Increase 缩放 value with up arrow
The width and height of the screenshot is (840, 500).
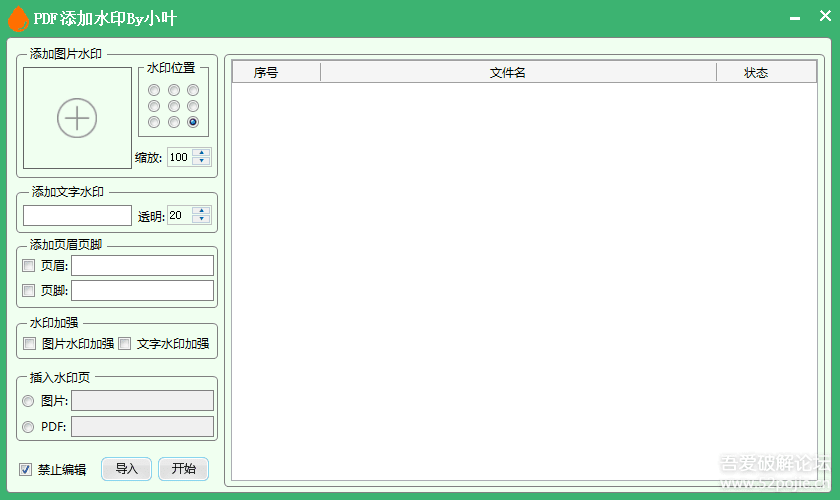[201, 153]
